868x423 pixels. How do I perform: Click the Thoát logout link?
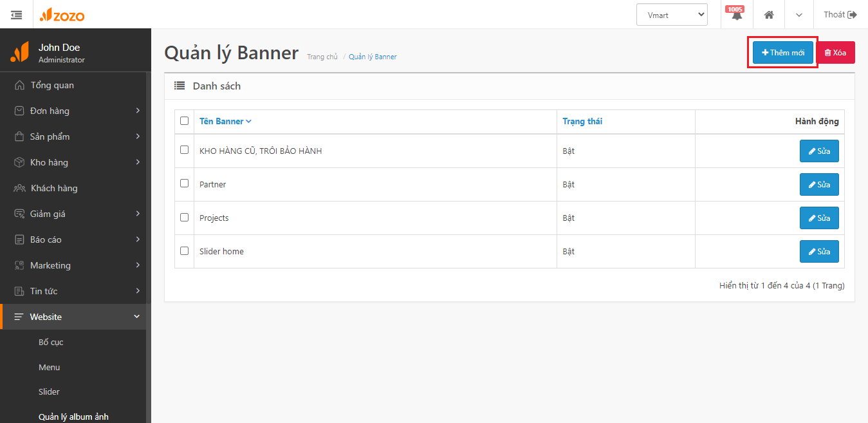point(840,14)
